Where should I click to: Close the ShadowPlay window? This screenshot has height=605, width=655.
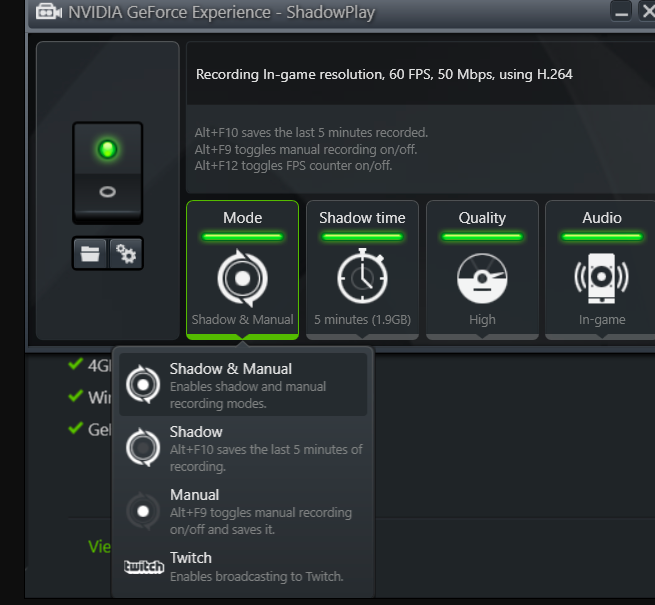(x=647, y=11)
